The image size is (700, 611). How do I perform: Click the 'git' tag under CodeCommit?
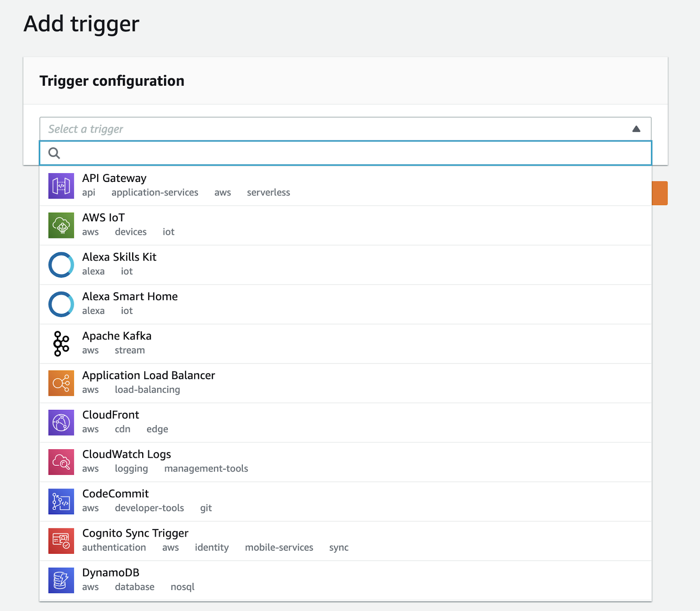click(x=206, y=508)
